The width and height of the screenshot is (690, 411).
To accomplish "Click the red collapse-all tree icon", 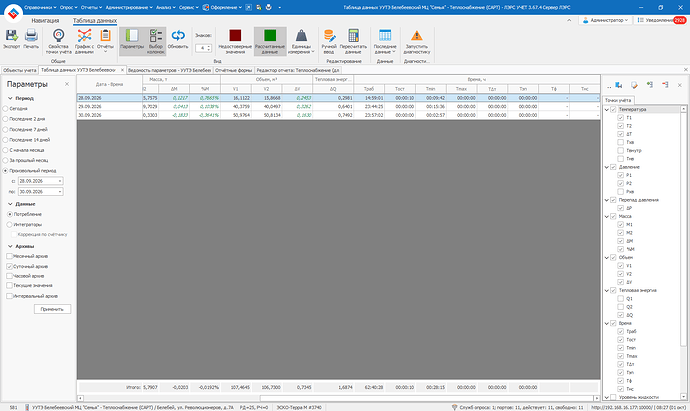I will coord(665,85).
